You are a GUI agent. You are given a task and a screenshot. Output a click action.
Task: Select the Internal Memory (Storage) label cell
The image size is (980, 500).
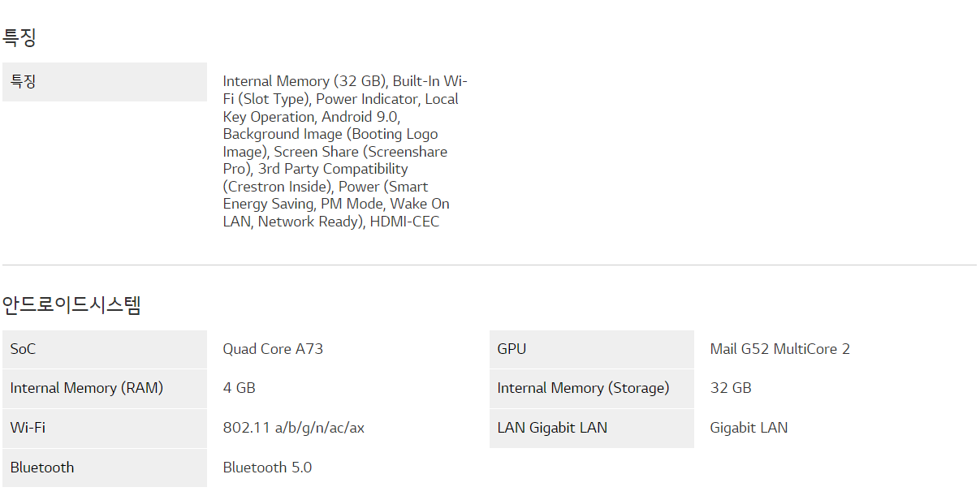591,388
